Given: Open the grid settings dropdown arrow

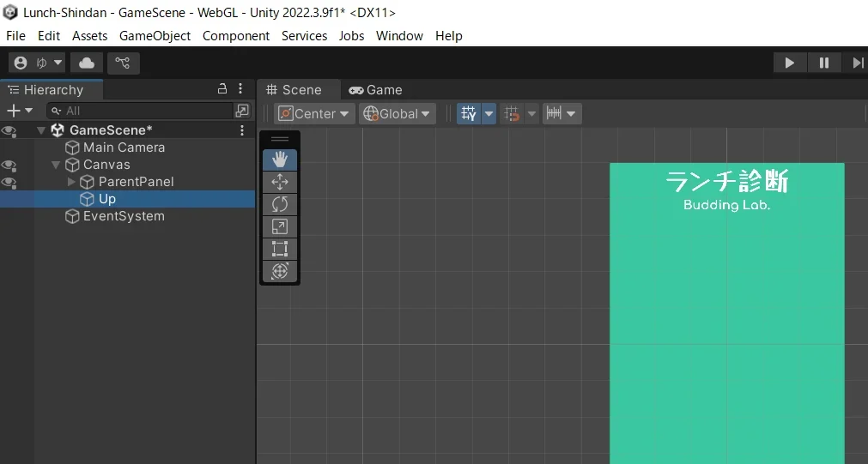Looking at the screenshot, I should [489, 113].
